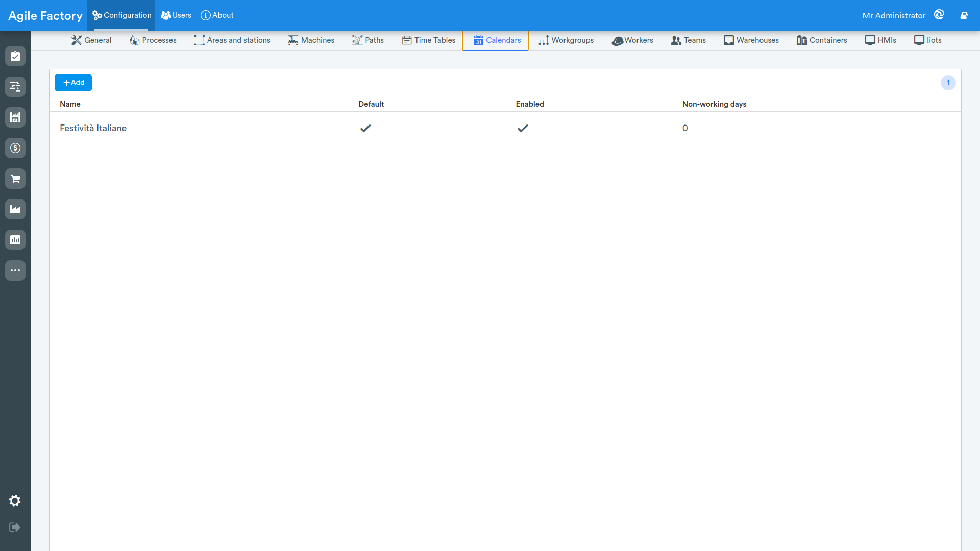The height and width of the screenshot is (551, 980).
Task: Click the logout icon at sidebar bottom
Action: (x=15, y=527)
